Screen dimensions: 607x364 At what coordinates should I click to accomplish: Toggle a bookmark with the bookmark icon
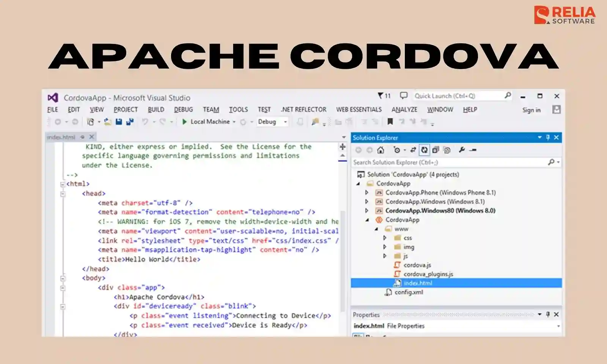point(390,122)
